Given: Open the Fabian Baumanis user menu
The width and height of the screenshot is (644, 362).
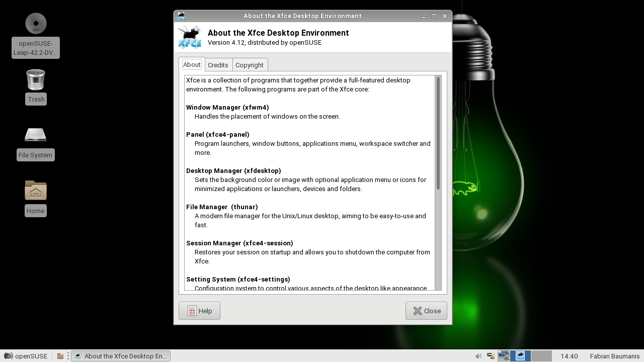Looking at the screenshot, I should 614,356.
